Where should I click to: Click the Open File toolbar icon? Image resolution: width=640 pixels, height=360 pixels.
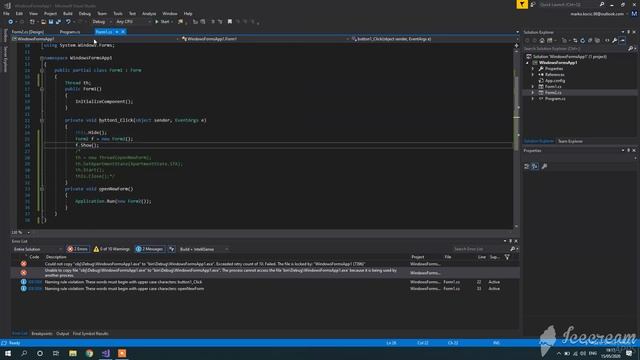point(43,22)
